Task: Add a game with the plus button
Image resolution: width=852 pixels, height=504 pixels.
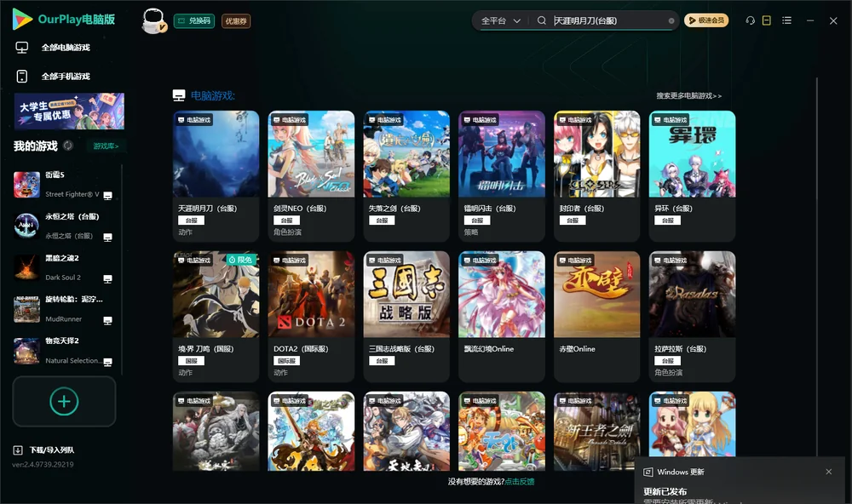Action: [64, 401]
